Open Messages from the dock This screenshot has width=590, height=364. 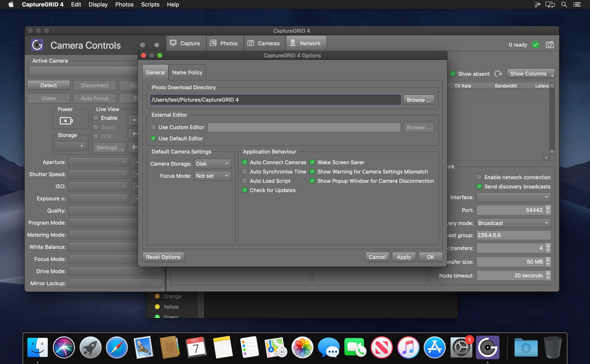329,347
